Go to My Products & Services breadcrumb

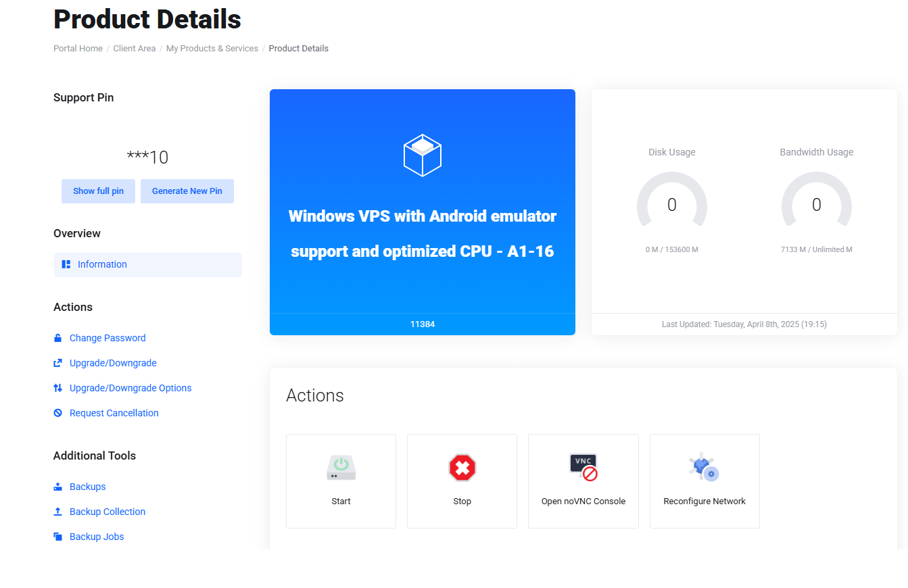(x=212, y=49)
